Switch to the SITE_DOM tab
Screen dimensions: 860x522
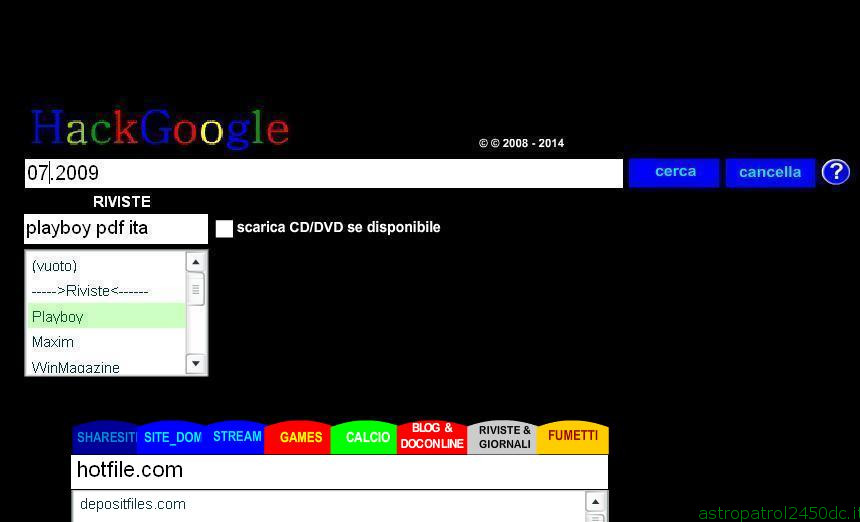[x=172, y=438]
